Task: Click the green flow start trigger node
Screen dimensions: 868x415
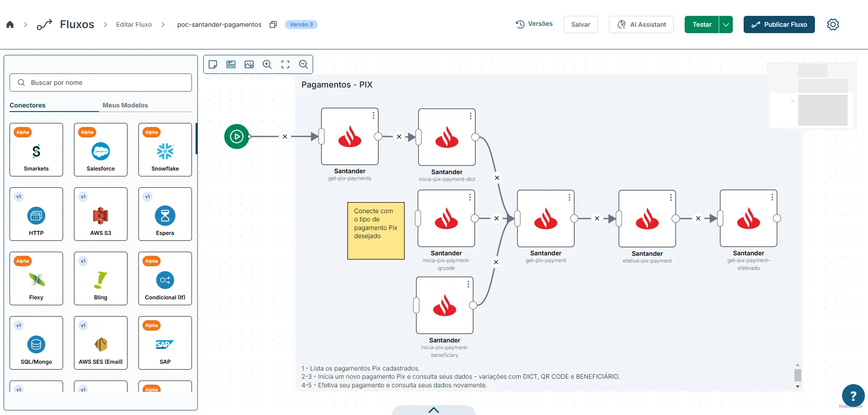Action: (x=236, y=137)
